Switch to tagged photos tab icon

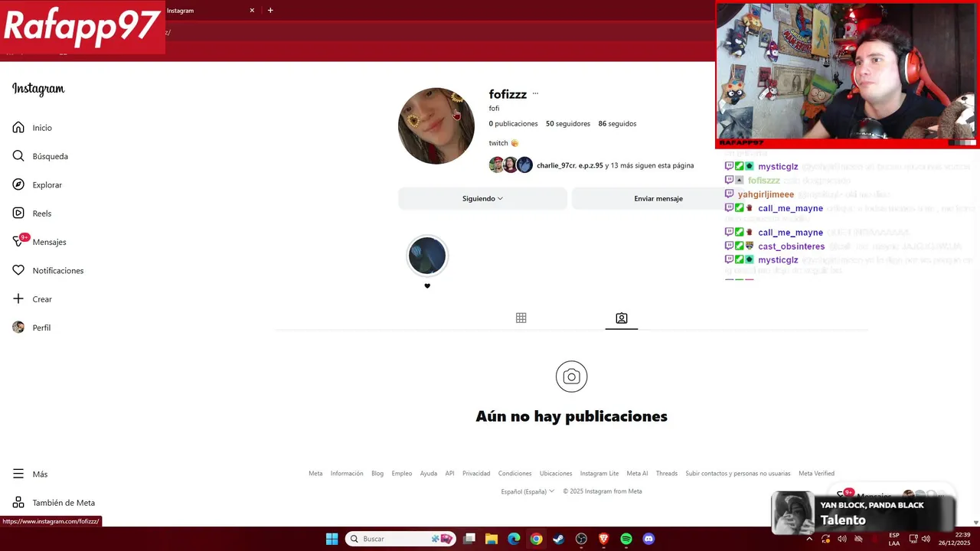coord(622,318)
